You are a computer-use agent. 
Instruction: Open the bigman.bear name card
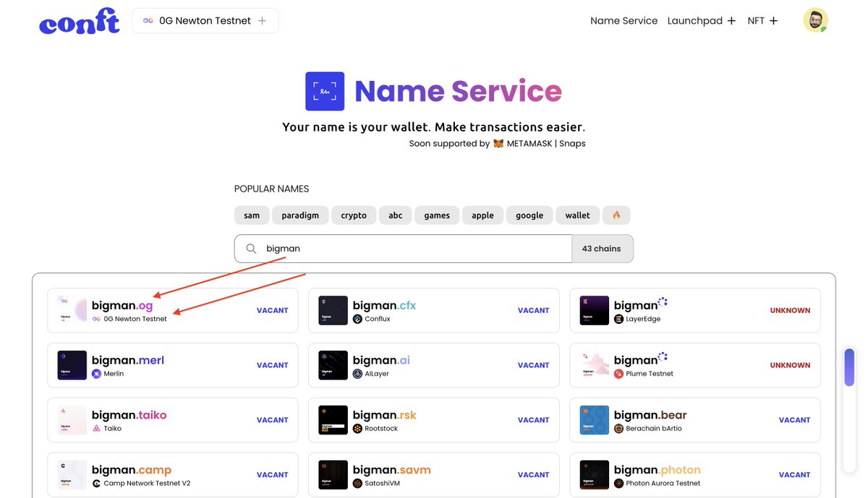(695, 420)
